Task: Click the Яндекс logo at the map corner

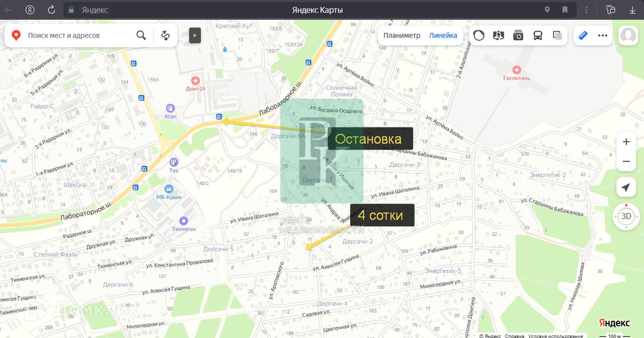Action: 614,323
